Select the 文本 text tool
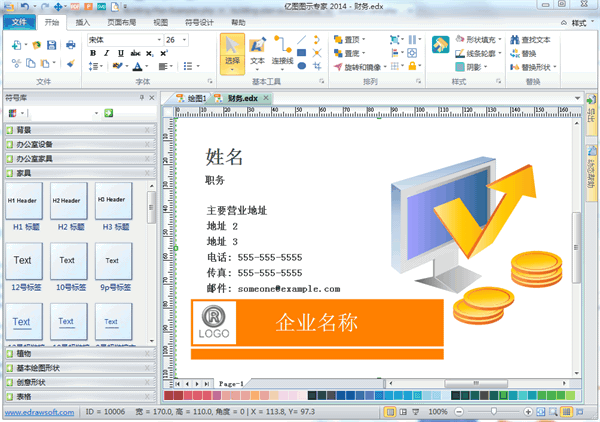Image resolution: width=600 pixels, height=422 pixels. click(x=258, y=54)
